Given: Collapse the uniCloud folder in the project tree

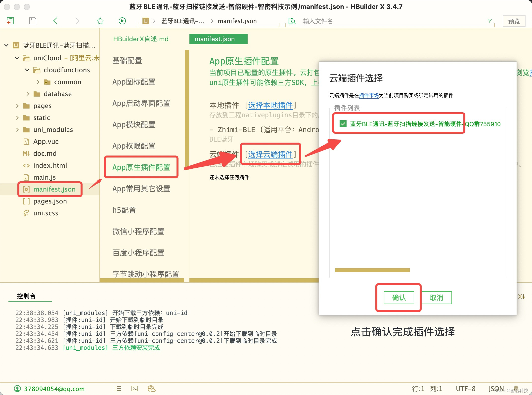Looking at the screenshot, I should (16, 58).
